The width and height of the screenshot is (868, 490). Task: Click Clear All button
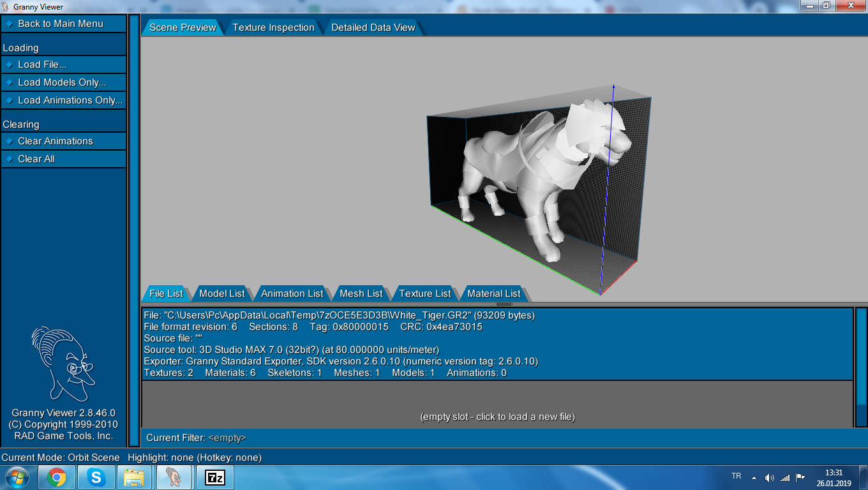[36, 159]
